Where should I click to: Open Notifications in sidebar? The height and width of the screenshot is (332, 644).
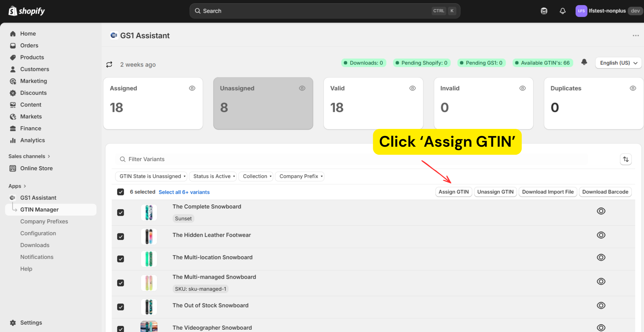click(37, 257)
